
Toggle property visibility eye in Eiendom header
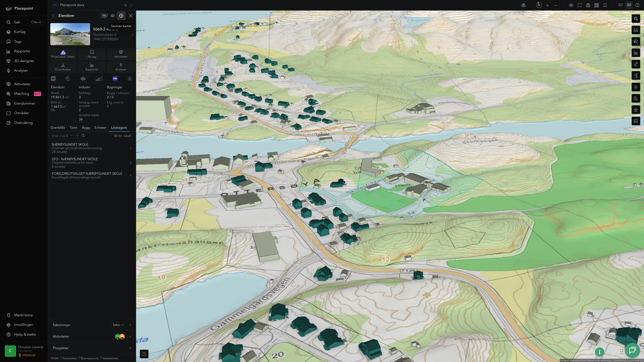click(x=112, y=16)
